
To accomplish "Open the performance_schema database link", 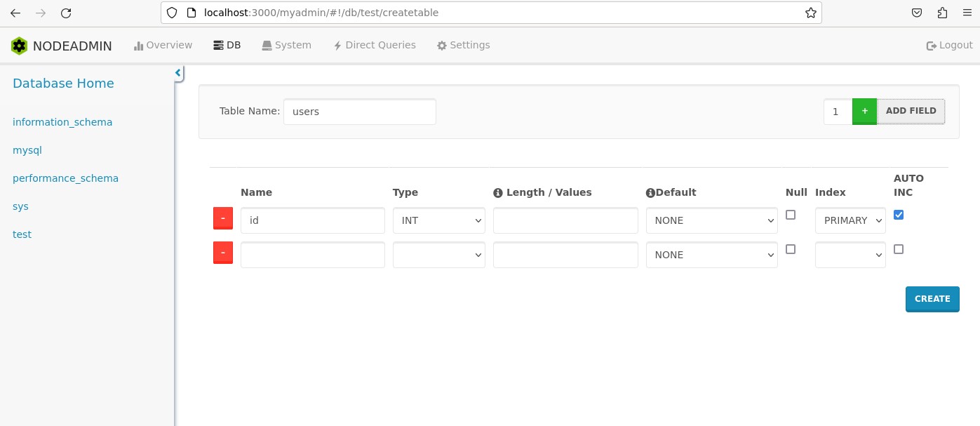I will click(65, 178).
